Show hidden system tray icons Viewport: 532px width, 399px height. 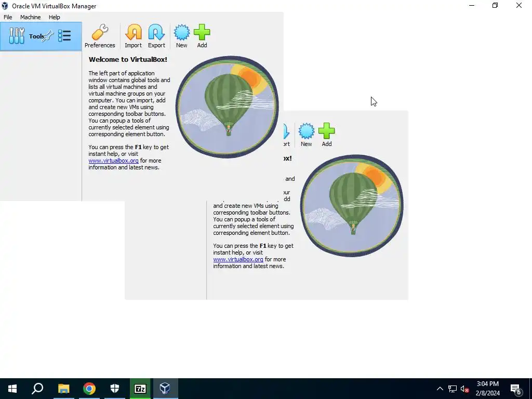tap(440, 389)
